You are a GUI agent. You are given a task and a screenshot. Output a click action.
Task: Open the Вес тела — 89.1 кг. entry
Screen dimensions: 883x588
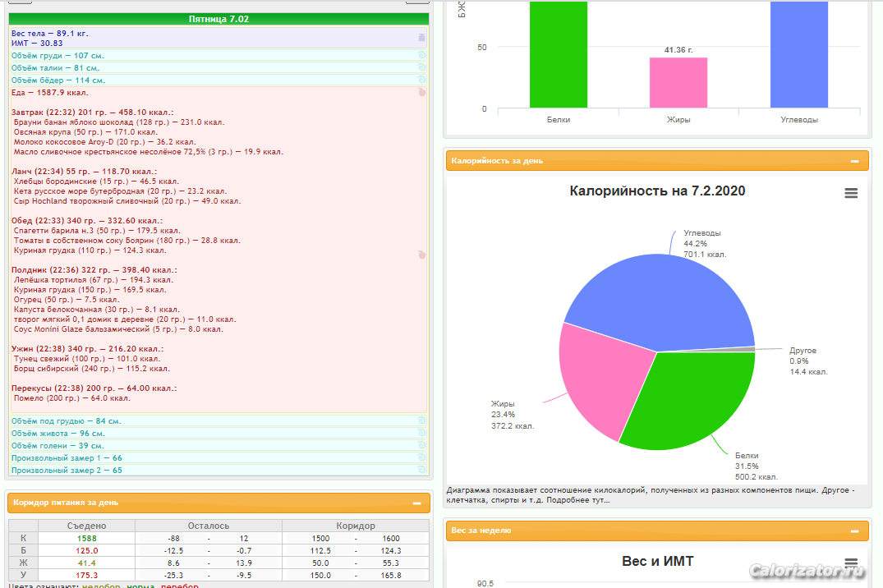pyautogui.click(x=49, y=33)
